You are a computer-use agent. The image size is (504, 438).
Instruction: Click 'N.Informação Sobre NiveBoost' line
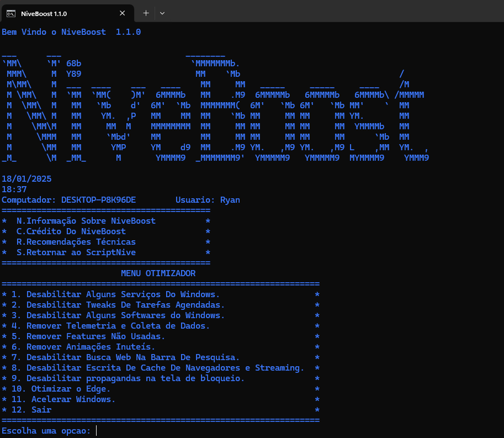[86, 221]
